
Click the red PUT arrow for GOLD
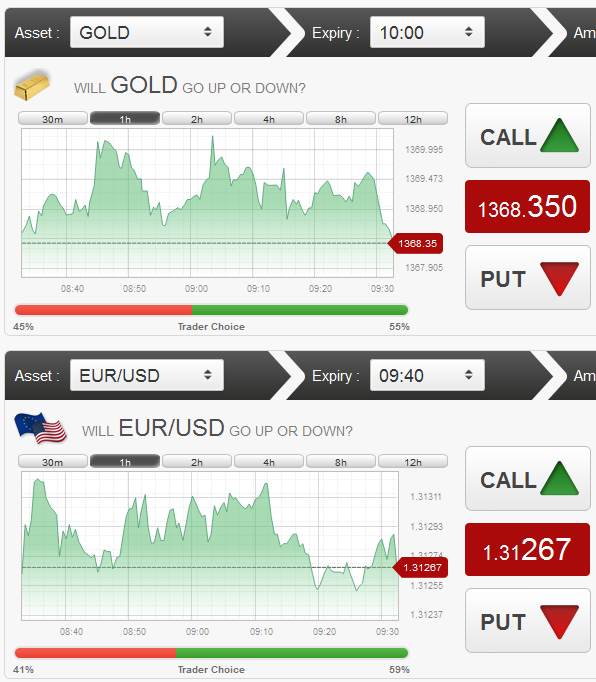(559, 279)
